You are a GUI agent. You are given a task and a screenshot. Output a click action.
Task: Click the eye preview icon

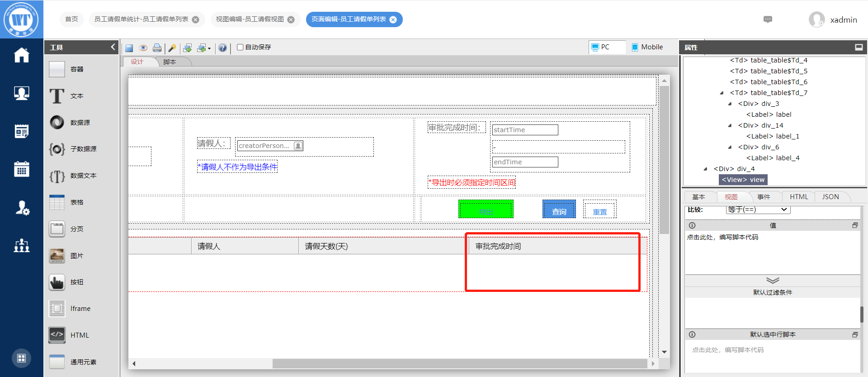143,48
